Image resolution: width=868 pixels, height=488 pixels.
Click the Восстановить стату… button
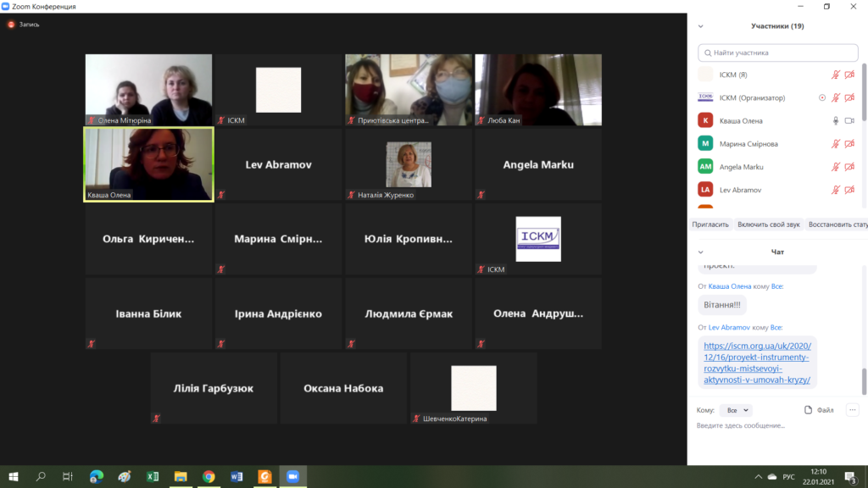pos(837,225)
